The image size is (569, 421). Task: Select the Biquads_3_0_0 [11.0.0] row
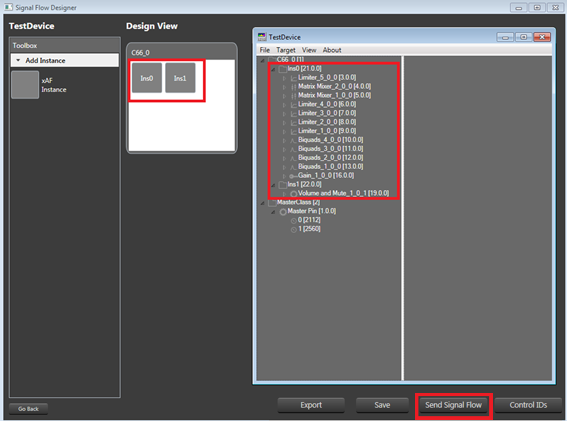[331, 149]
